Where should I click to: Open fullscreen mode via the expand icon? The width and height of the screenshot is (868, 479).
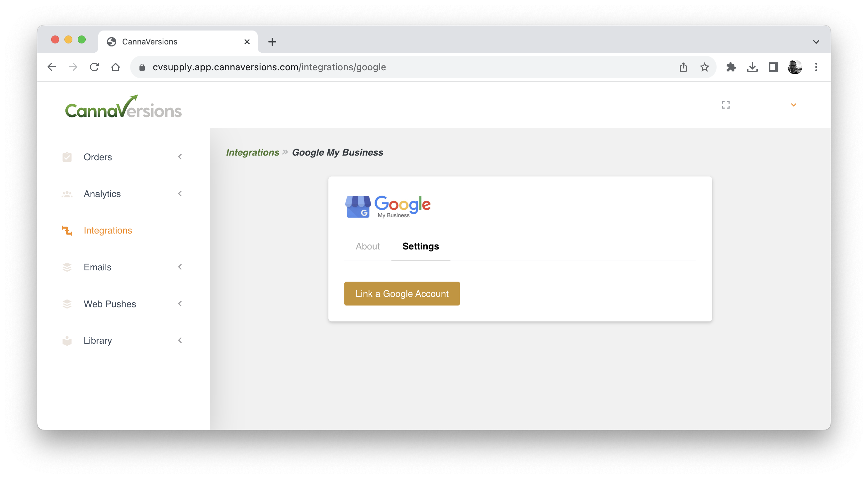click(726, 105)
